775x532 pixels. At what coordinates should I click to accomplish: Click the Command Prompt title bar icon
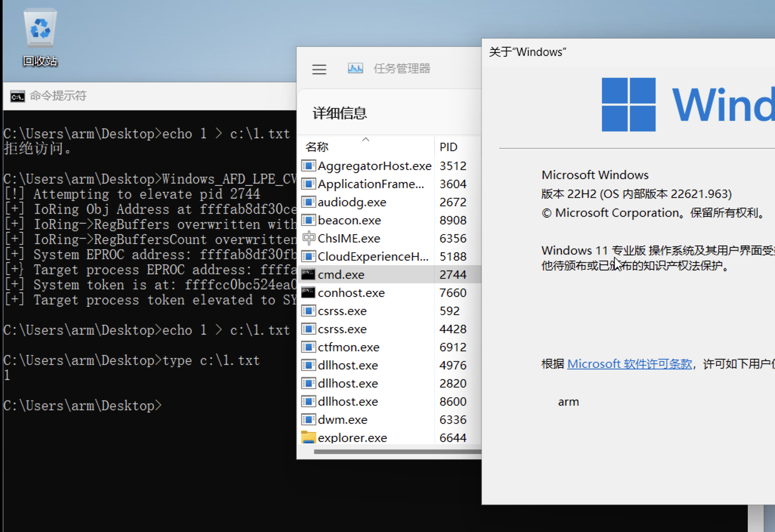tap(17, 96)
